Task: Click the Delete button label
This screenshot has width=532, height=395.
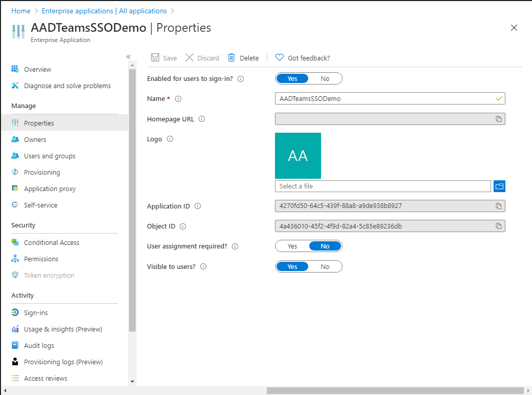Action: click(249, 58)
